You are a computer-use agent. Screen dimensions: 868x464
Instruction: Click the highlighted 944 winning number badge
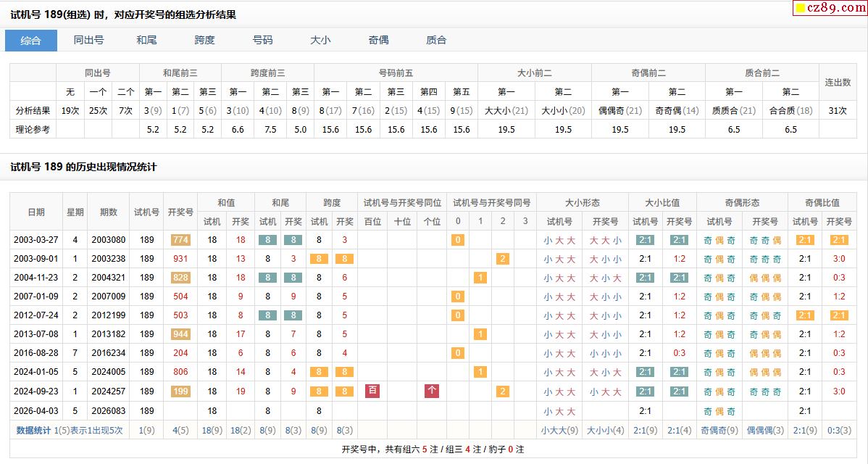pos(180,334)
